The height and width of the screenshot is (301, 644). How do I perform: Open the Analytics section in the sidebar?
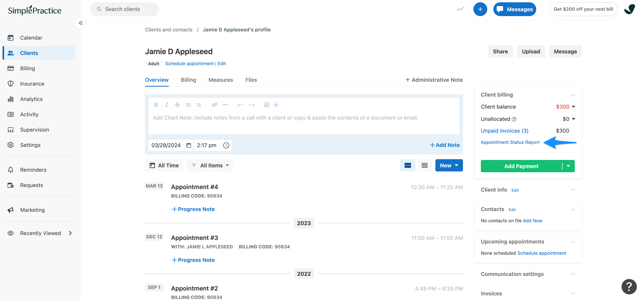(31, 99)
